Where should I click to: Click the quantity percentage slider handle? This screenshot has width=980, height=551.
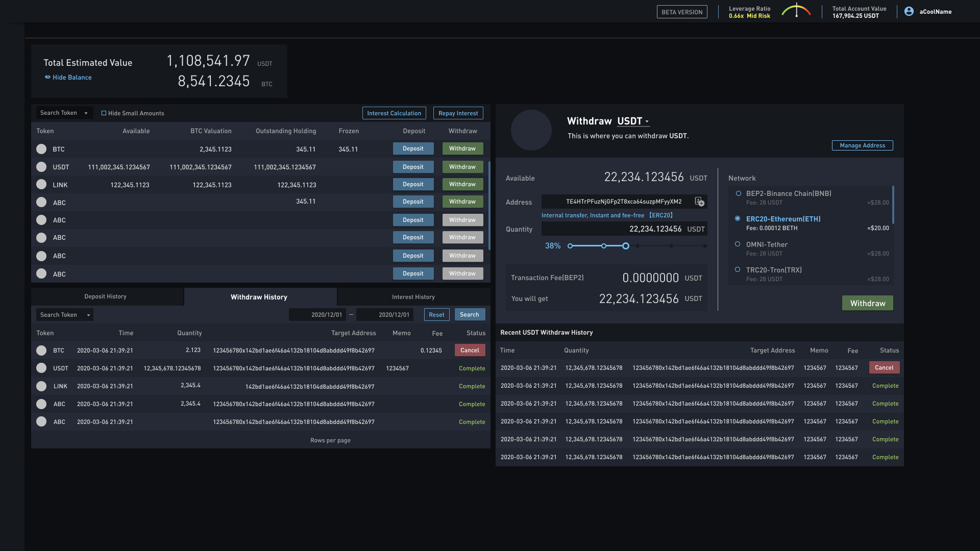click(625, 246)
